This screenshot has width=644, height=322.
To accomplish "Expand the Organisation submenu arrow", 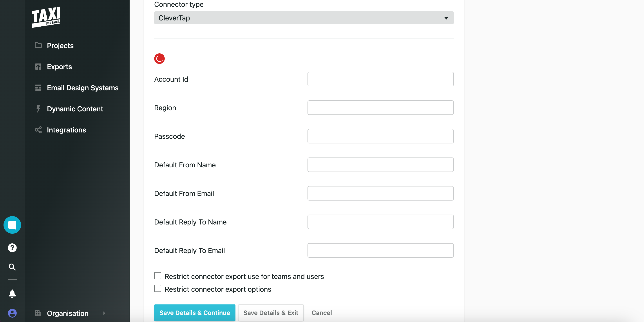I will click(x=104, y=313).
